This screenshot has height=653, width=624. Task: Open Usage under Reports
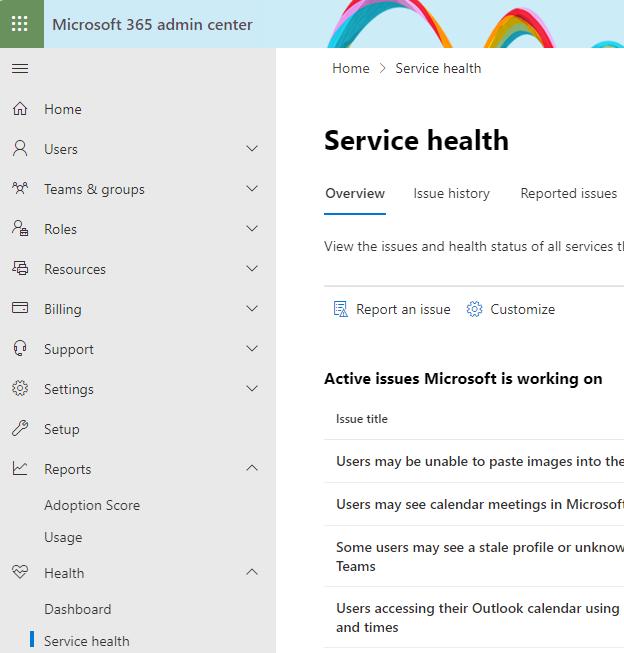pyautogui.click(x=63, y=537)
